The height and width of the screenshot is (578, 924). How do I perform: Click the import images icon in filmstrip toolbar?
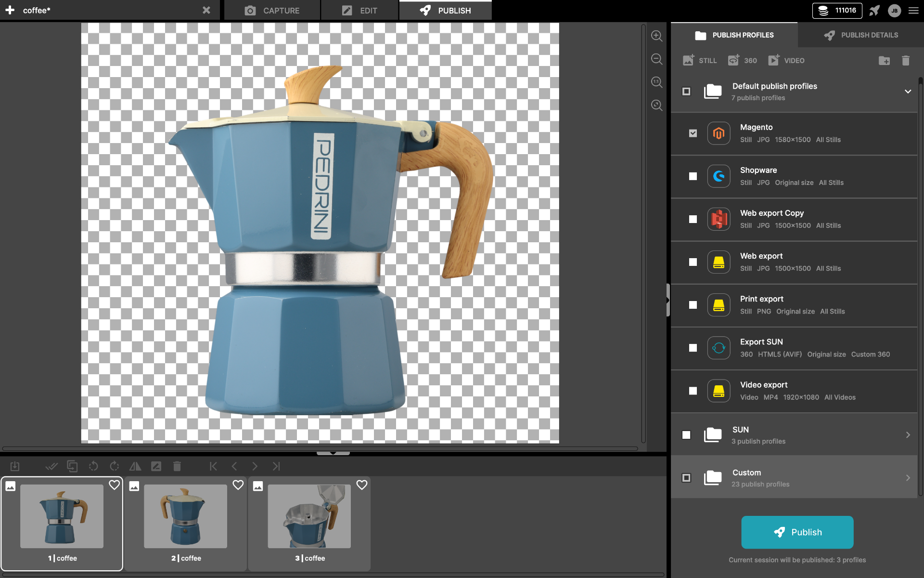(x=15, y=466)
